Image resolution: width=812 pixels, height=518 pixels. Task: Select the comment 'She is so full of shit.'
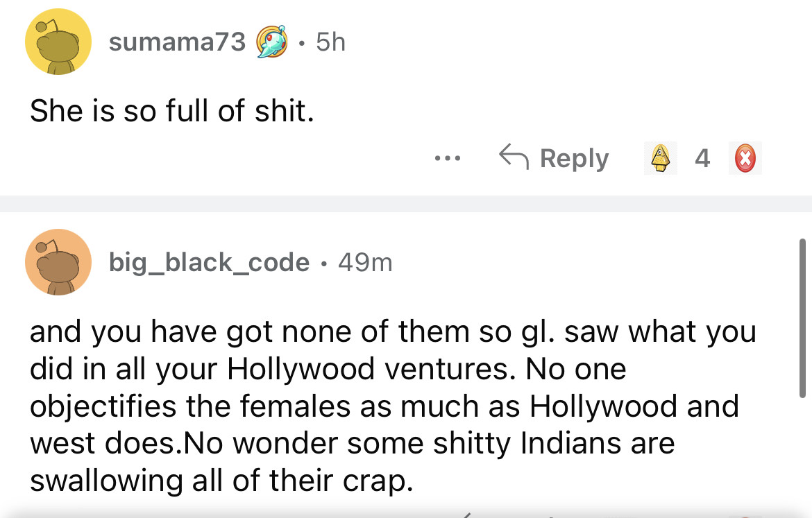tap(172, 111)
